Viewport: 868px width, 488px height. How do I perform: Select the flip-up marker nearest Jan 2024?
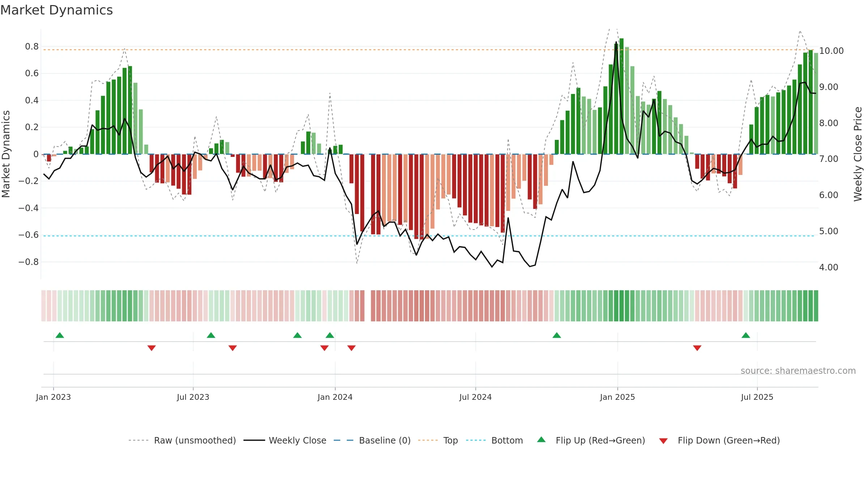click(x=330, y=335)
